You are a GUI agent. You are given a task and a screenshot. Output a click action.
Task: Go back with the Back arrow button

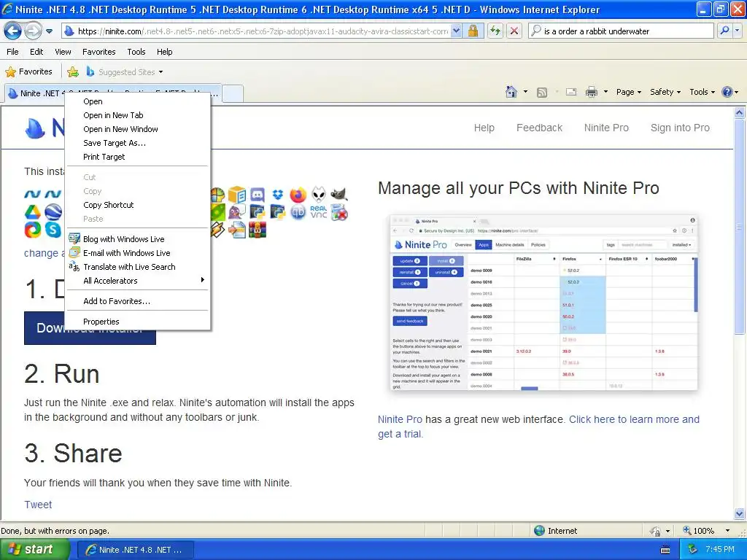(x=12, y=31)
